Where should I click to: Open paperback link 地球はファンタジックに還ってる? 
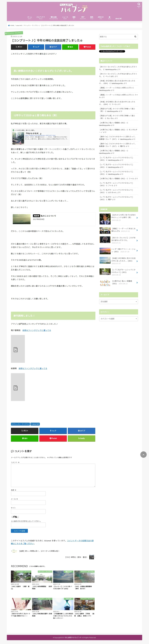tap(33, 368)
